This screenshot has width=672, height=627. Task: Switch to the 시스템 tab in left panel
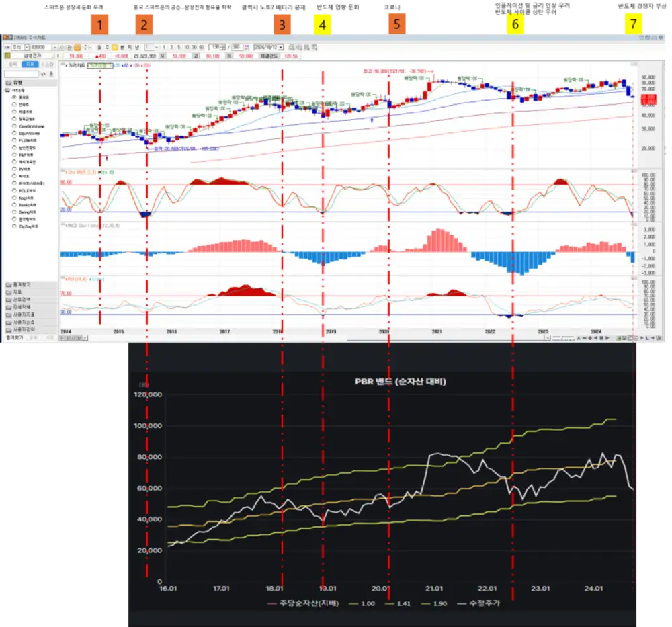[x=47, y=65]
